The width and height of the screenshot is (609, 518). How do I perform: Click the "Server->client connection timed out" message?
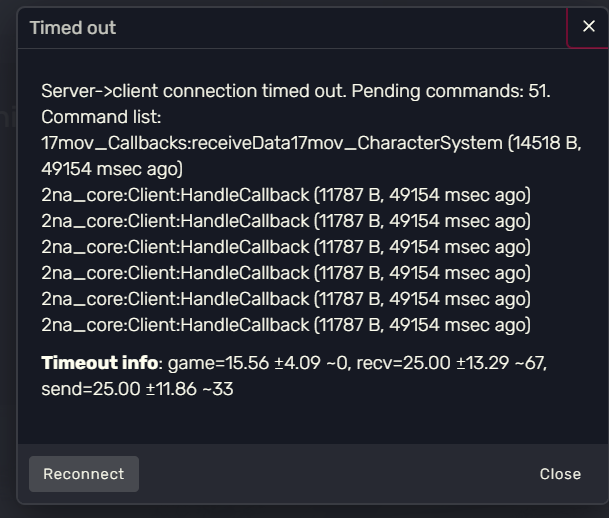tap(193, 91)
